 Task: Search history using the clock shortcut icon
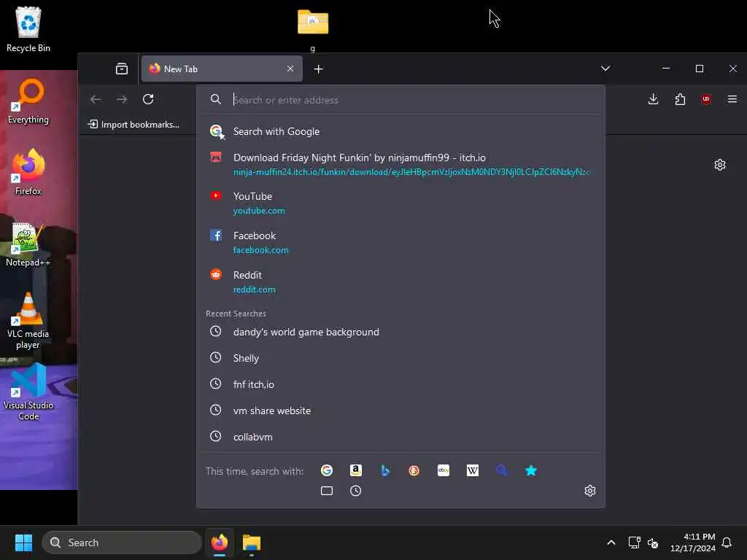click(x=355, y=491)
